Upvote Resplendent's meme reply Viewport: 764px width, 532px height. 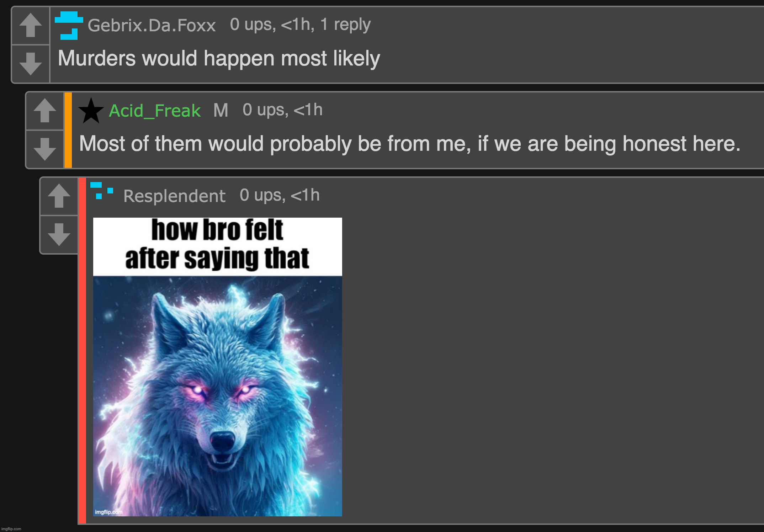point(59,196)
